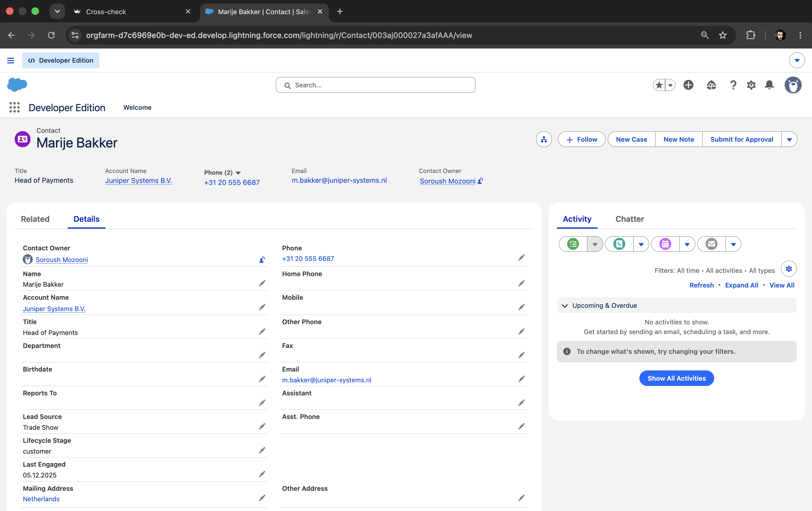Open the App Launcher grid icon

click(14, 107)
